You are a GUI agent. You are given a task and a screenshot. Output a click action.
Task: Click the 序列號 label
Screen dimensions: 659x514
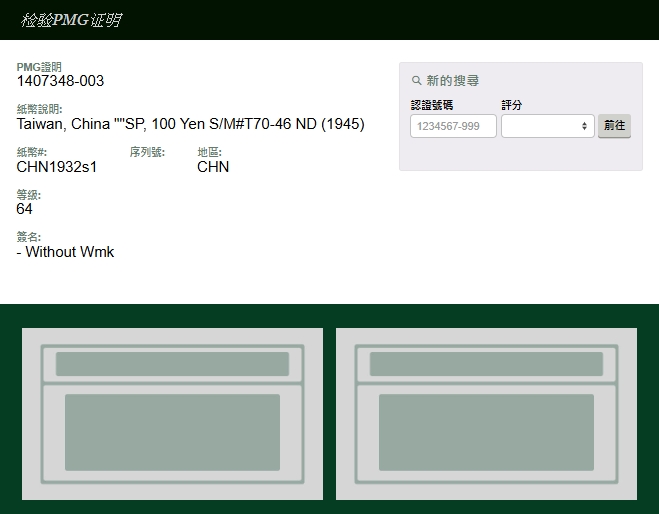click(147, 152)
